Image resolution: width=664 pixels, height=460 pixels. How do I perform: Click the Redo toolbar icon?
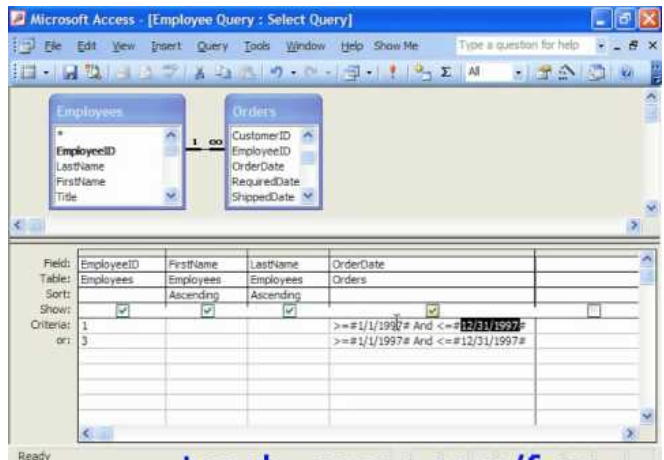tap(310, 72)
